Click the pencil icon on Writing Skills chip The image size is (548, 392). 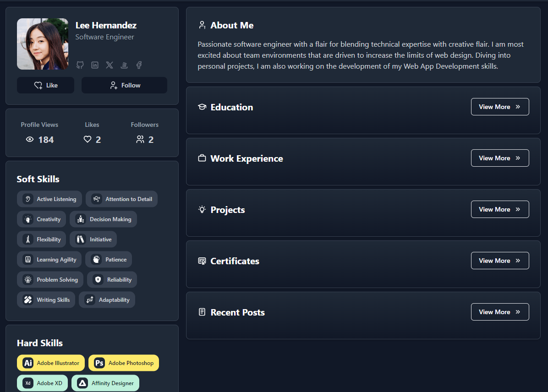click(28, 300)
